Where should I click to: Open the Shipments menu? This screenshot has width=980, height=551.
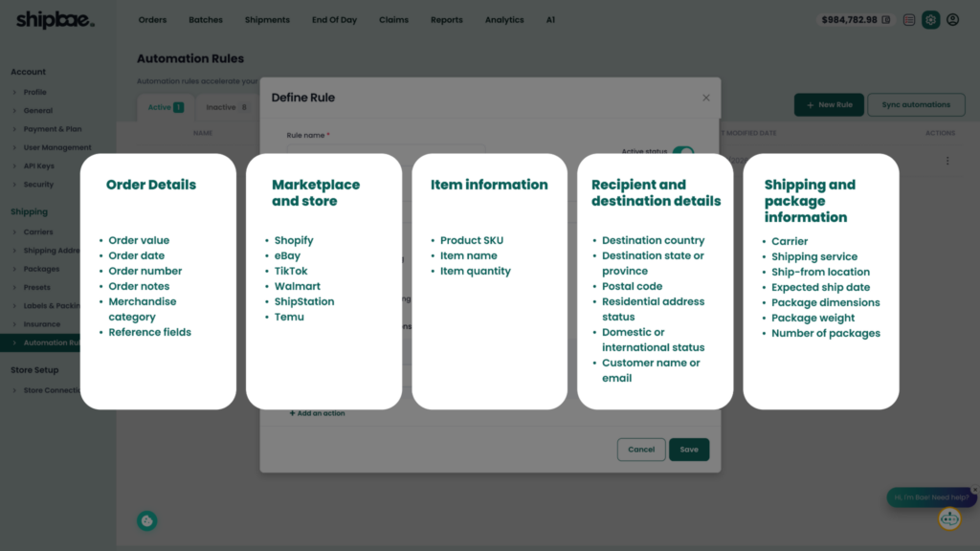tap(268, 20)
